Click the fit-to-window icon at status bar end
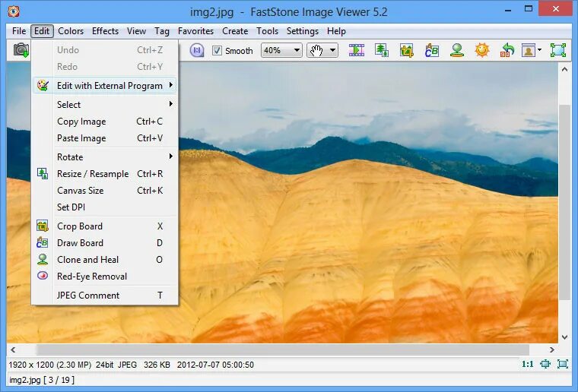 coord(563,364)
